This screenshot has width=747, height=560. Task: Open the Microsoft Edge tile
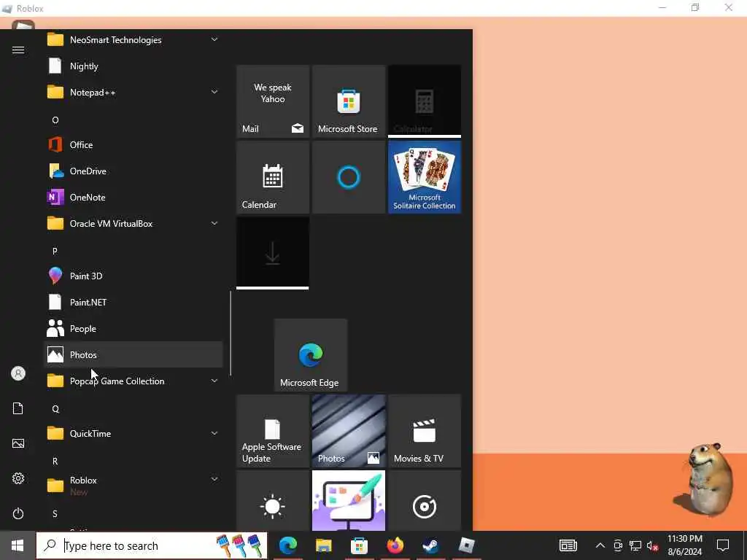coord(311,355)
